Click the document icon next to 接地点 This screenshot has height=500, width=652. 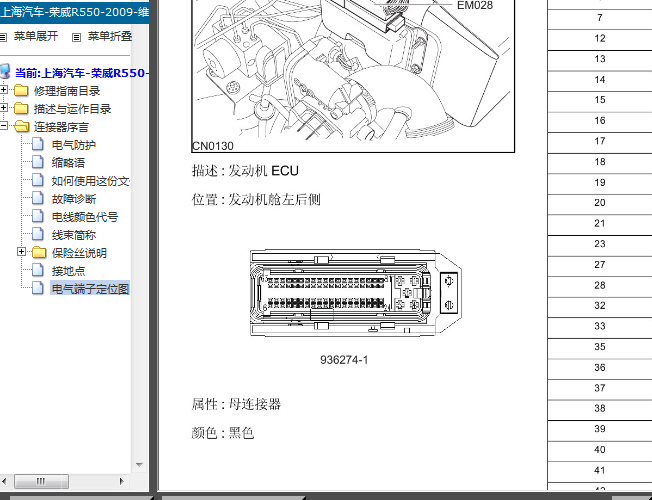pos(38,270)
